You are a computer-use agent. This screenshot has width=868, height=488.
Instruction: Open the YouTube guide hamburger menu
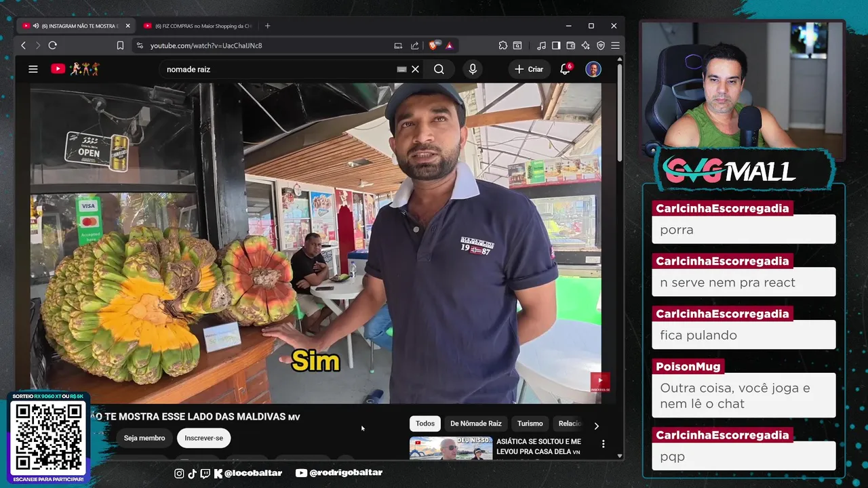tap(33, 69)
